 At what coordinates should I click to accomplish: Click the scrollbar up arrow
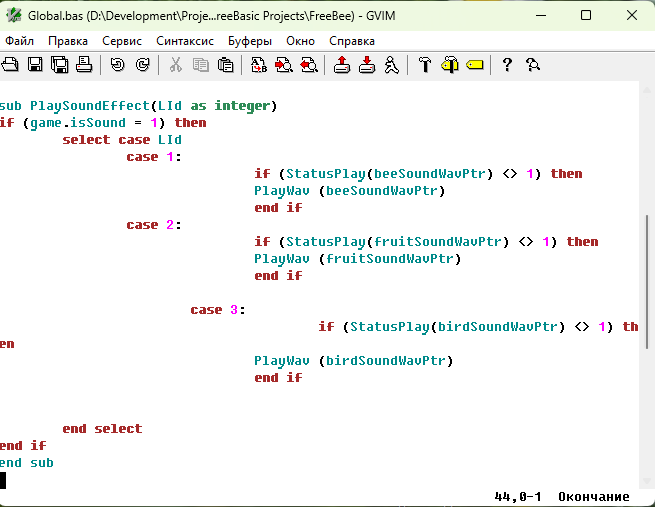pyautogui.click(x=647, y=89)
